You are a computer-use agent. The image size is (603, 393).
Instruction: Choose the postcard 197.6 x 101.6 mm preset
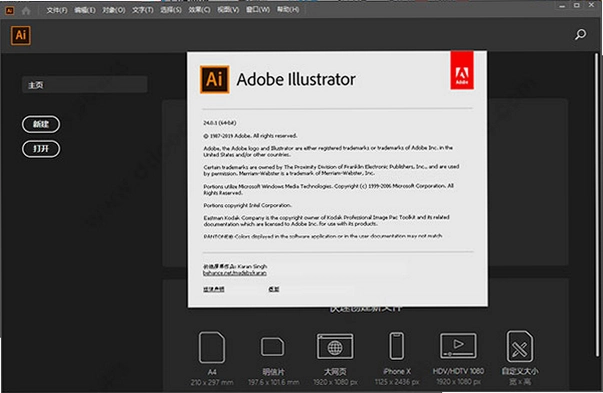pos(273,346)
